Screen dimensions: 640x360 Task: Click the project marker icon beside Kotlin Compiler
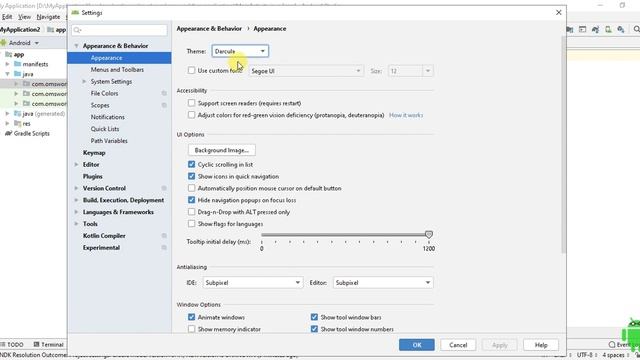click(164, 236)
